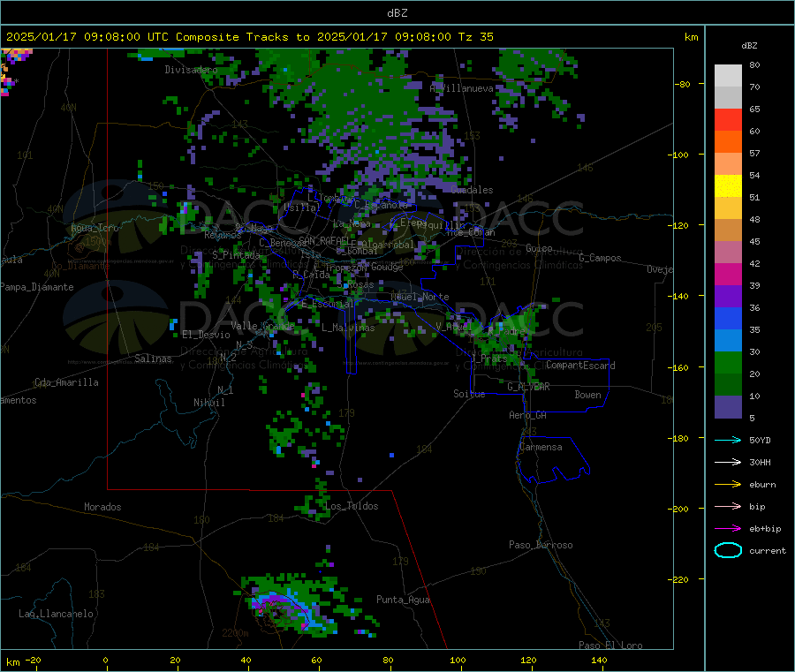Click the 50YD cyan arrow legend icon
This screenshot has height=672, width=795.
point(728,440)
